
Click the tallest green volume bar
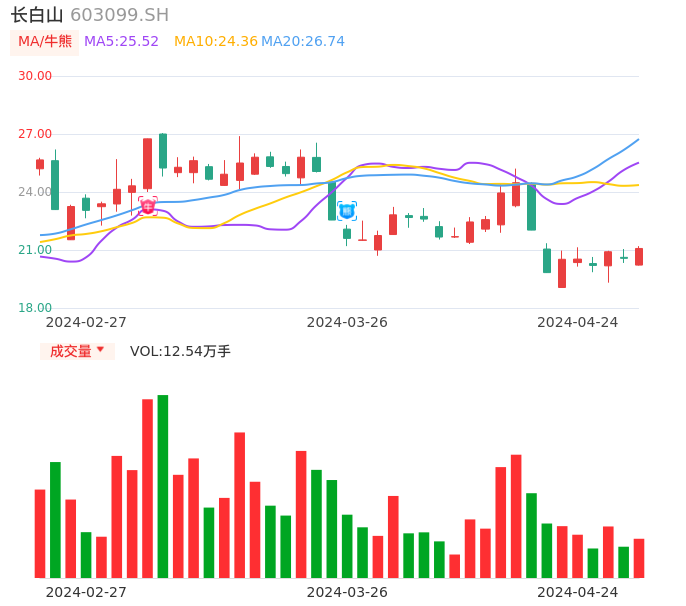coord(163,486)
